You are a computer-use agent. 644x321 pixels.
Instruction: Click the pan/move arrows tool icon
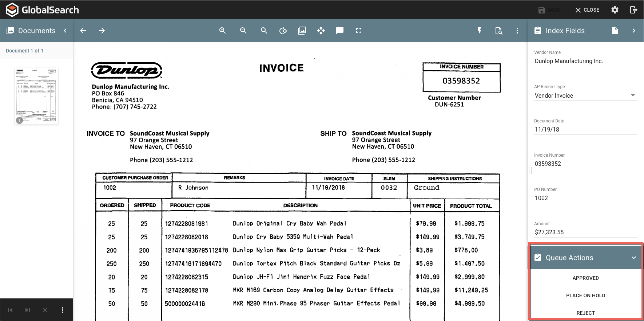[x=321, y=31]
